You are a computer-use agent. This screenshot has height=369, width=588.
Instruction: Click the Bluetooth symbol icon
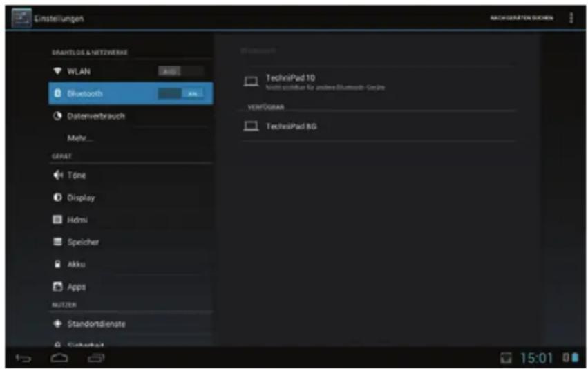pos(57,93)
